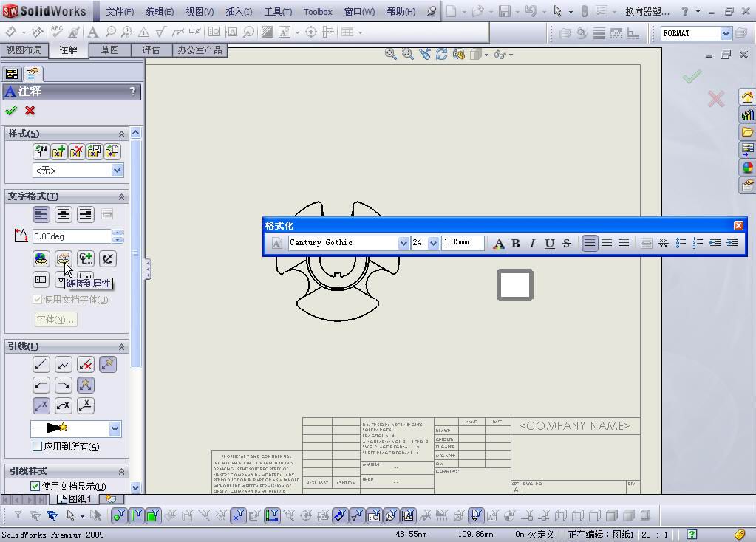This screenshot has width=756, height=542.
Task: Click the delete style icon in 样式 section
Action: tap(76, 152)
